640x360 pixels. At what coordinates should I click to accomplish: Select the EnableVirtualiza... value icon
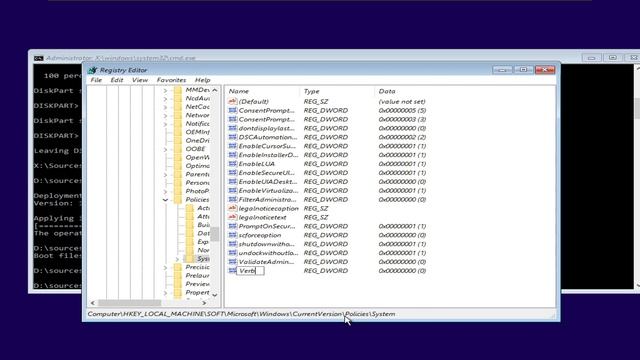[233, 191]
